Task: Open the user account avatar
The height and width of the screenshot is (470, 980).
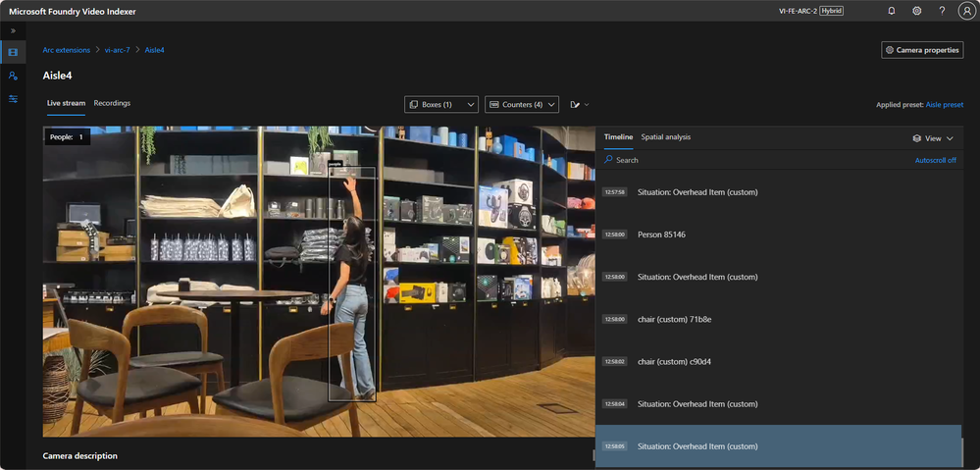Action: [966, 11]
